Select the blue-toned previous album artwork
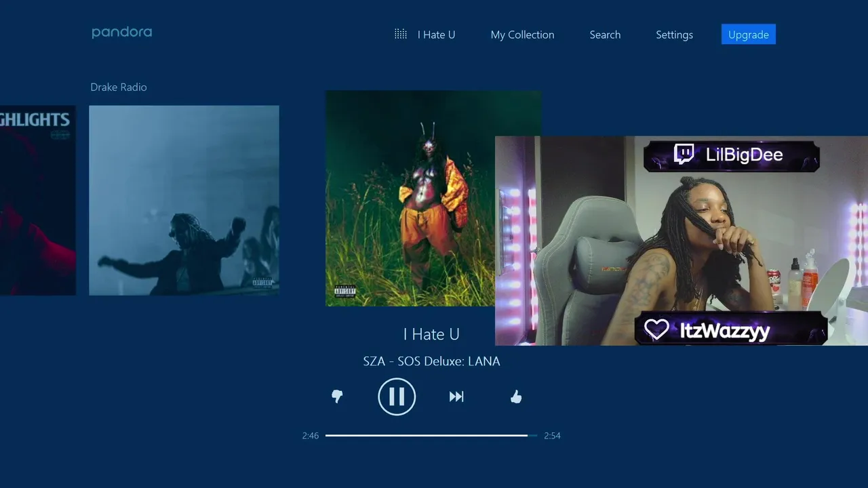 [x=184, y=200]
